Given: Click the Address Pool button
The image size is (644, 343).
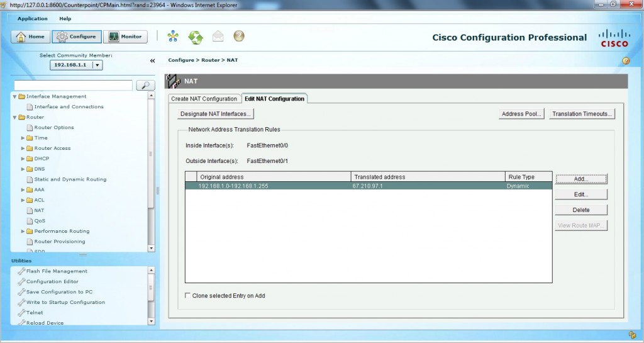Looking at the screenshot, I should pyautogui.click(x=521, y=114).
